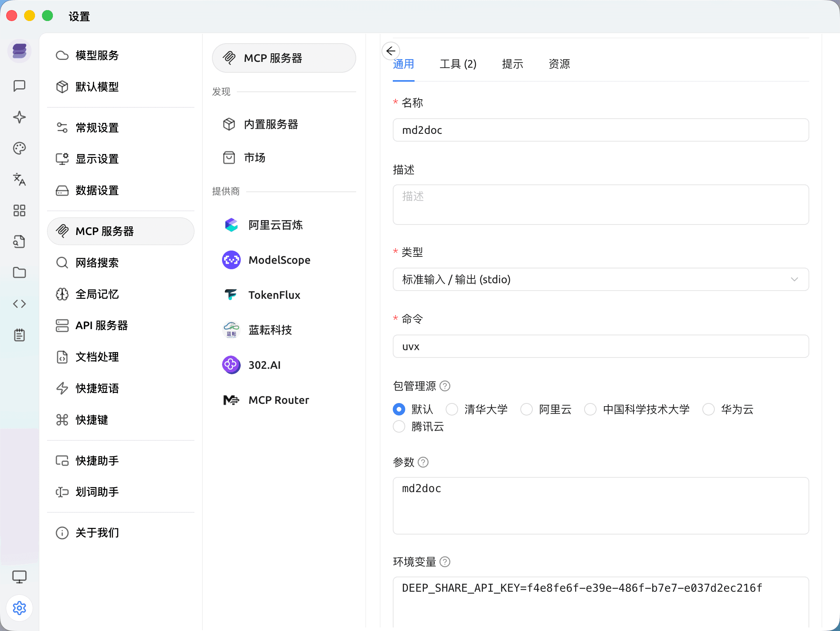Open the code tools sidebar icon
The image size is (840, 631).
(19, 304)
